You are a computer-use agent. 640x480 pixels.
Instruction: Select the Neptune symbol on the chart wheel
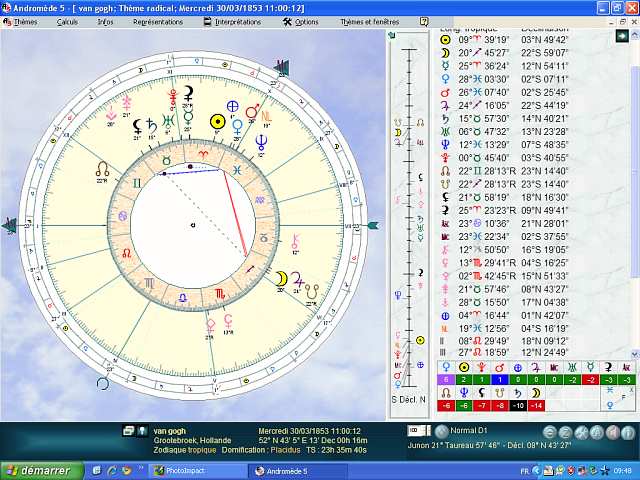coord(261,142)
